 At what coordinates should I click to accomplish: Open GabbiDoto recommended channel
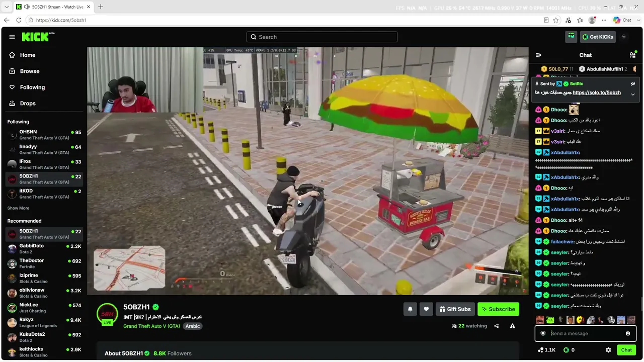(44, 249)
